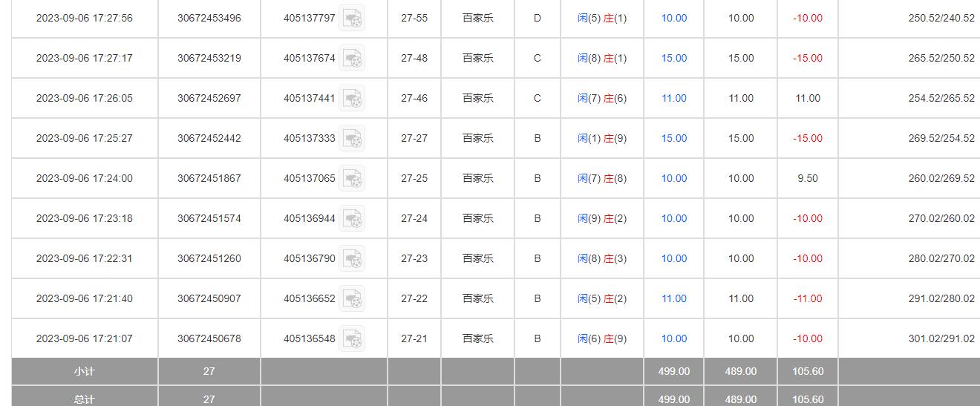This screenshot has width=980, height=406.
Task: Click result 闲(9) 庄(2) cell
Action: 602,218
